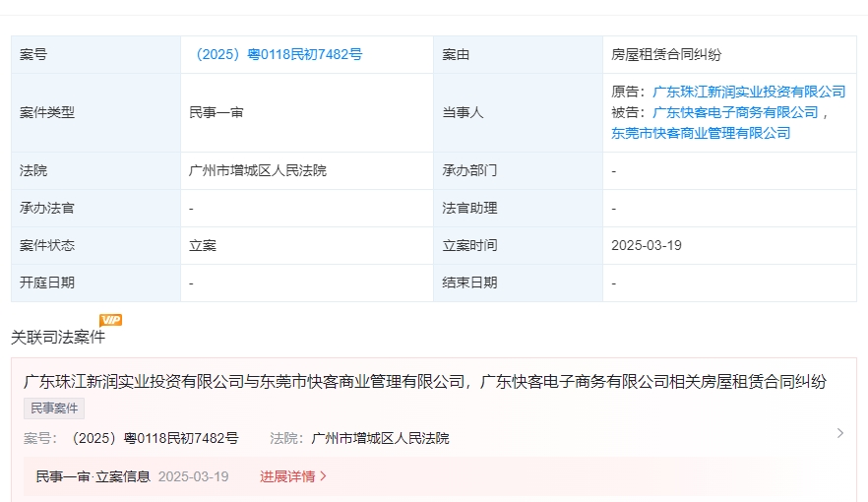The image size is (868, 502).
Task: Click 民事一审·立案信息 progress entry
Action: click(93, 476)
